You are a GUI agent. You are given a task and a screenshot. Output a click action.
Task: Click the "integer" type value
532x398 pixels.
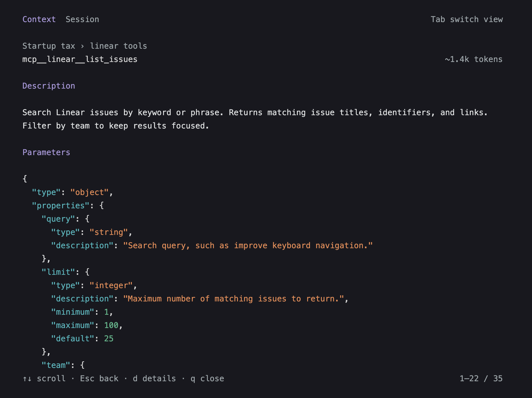[x=111, y=285]
